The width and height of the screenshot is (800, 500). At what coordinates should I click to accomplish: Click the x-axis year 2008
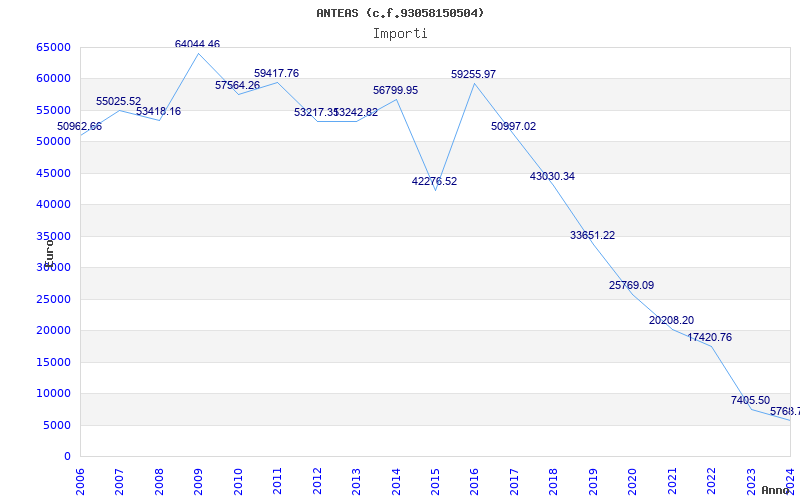coord(159,481)
